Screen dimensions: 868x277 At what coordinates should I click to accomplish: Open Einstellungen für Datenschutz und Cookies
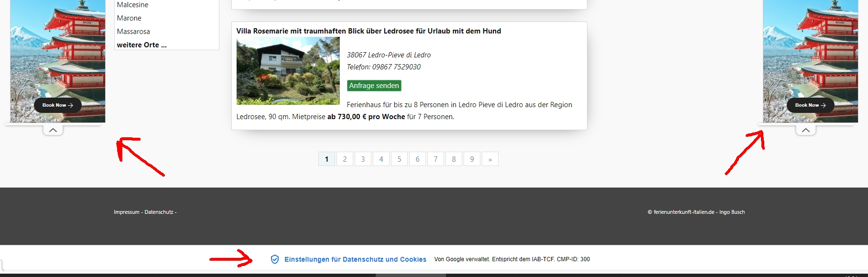355,259
